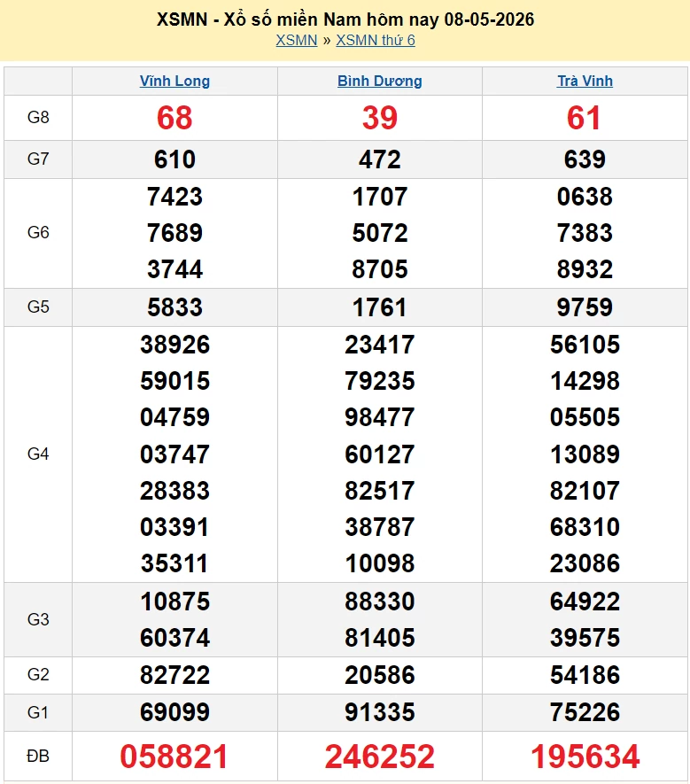690x784 pixels.
Task: Select Bình Dương G8 number 39
Action: pyautogui.click(x=379, y=118)
